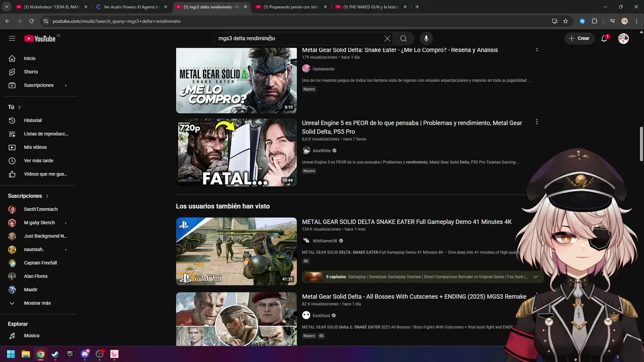Switch to Preparando jamón con John tab
644x362 pixels.
click(x=291, y=7)
